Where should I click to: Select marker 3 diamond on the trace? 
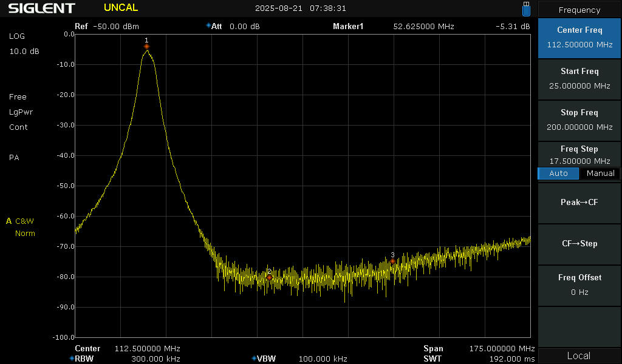[392, 261]
